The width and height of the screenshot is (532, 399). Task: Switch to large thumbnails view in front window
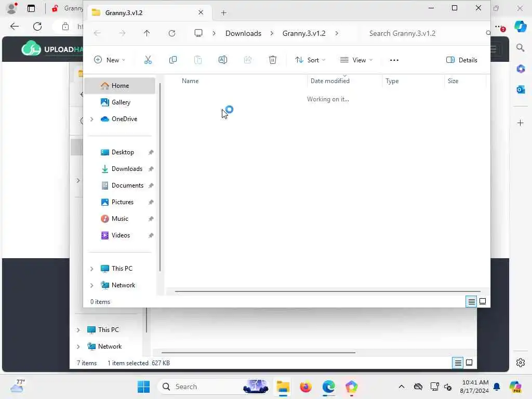[x=483, y=301]
